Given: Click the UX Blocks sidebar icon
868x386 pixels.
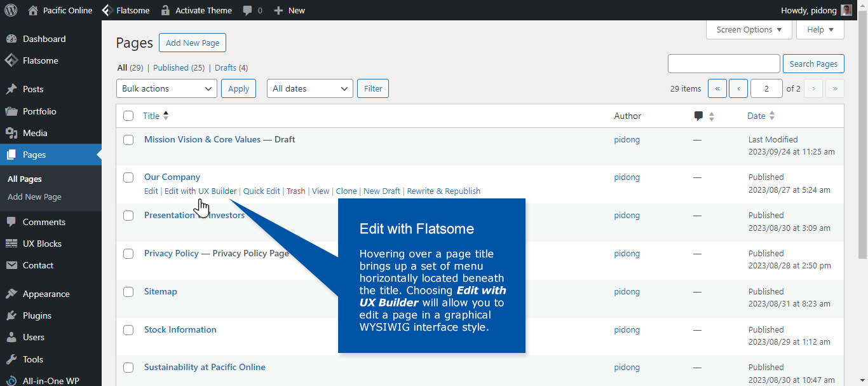Looking at the screenshot, I should (11, 244).
